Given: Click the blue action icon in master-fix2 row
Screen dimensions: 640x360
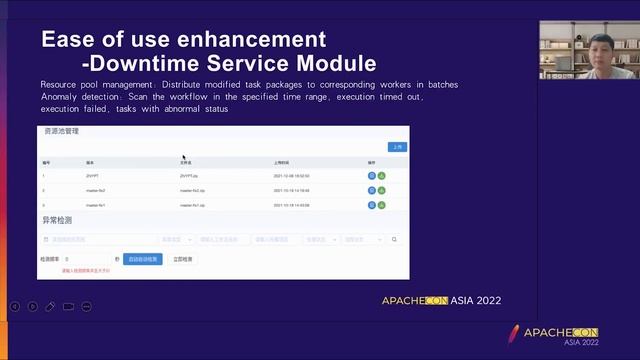Looking at the screenshot, I should tap(371, 190).
